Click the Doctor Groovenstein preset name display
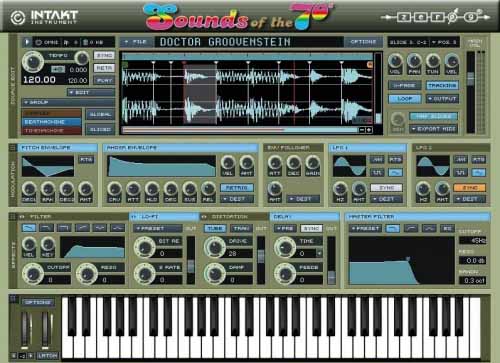The width and height of the screenshot is (500, 363). point(249,42)
